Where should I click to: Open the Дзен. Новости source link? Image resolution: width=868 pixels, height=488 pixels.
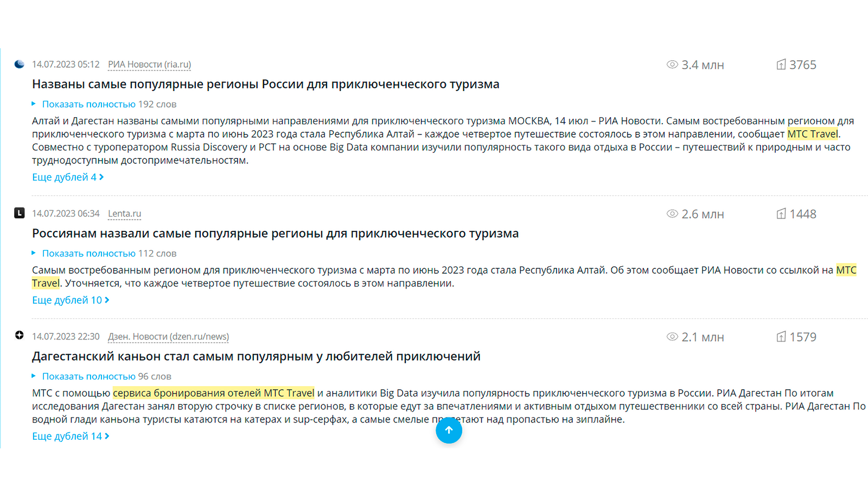point(168,337)
